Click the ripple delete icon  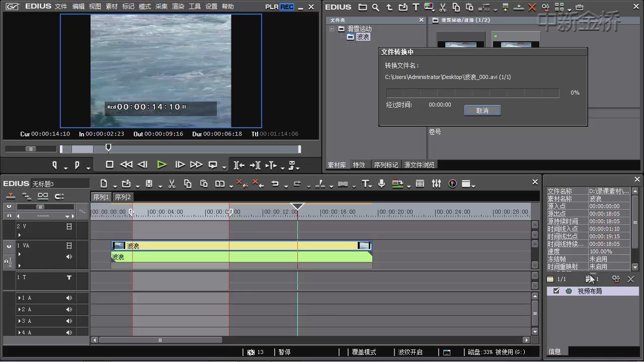257,184
